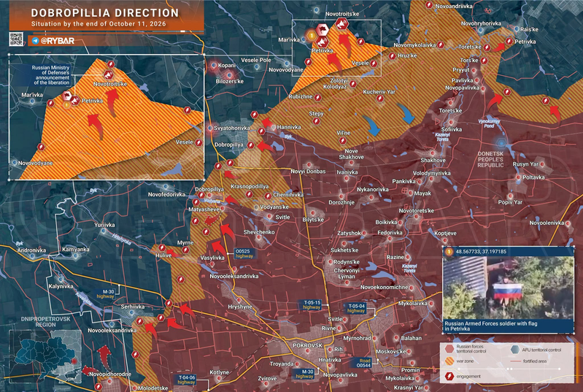Click the megaphone icon in the inset map
The height and width of the screenshot is (392, 583).
(x=108, y=74)
